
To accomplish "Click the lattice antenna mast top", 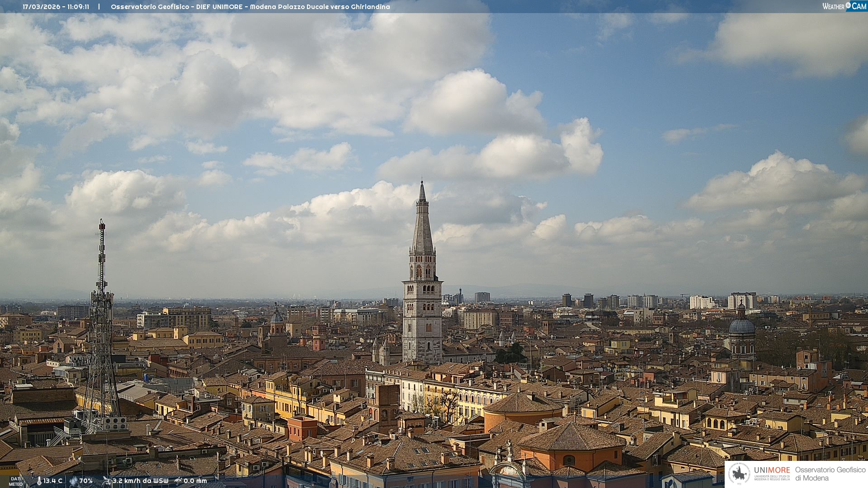I will tap(102, 226).
